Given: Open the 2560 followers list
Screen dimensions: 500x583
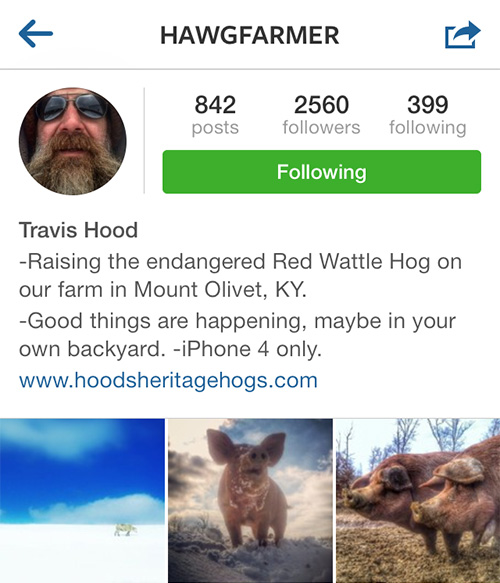Looking at the screenshot, I should pos(321,115).
